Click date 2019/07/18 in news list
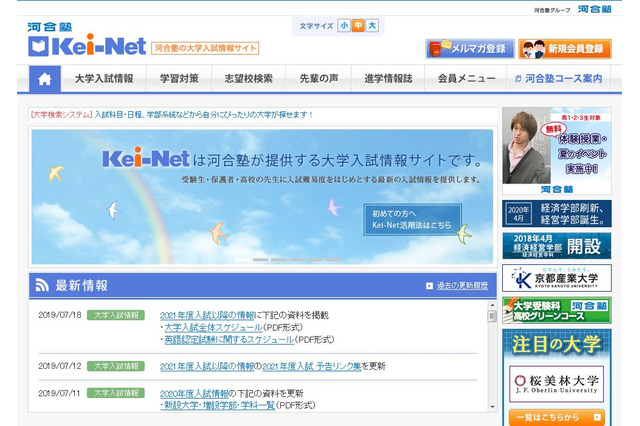Viewport: 640px width, 426px height. pyautogui.click(x=60, y=315)
